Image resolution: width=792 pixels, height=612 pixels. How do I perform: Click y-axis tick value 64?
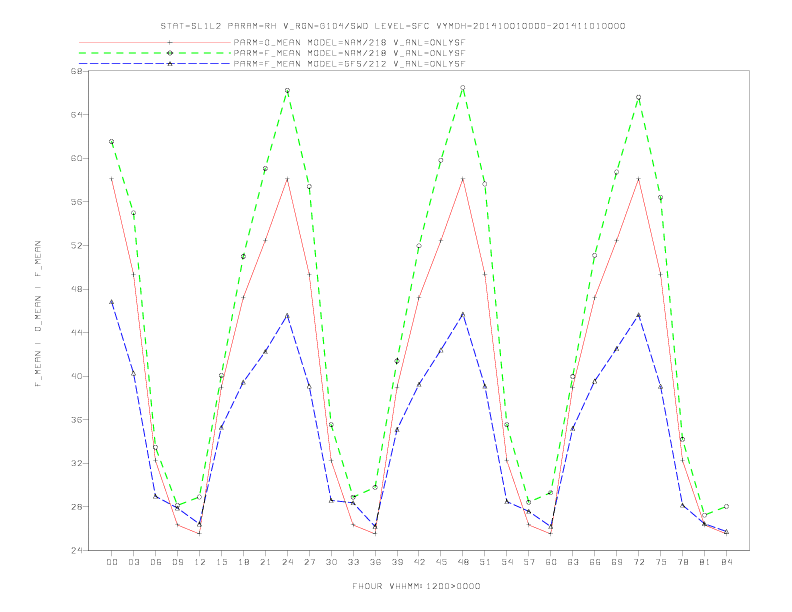coord(77,115)
